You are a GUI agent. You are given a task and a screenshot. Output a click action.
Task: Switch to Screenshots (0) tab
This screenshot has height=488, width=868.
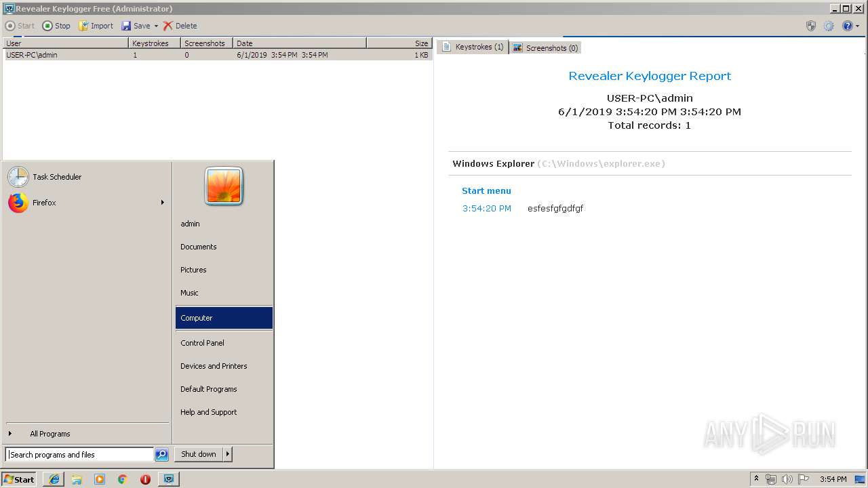point(545,47)
